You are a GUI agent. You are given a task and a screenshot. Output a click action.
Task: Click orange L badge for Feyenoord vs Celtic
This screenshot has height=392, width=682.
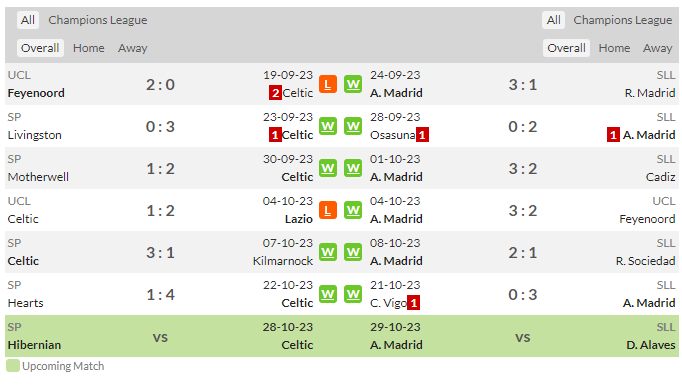click(x=328, y=84)
